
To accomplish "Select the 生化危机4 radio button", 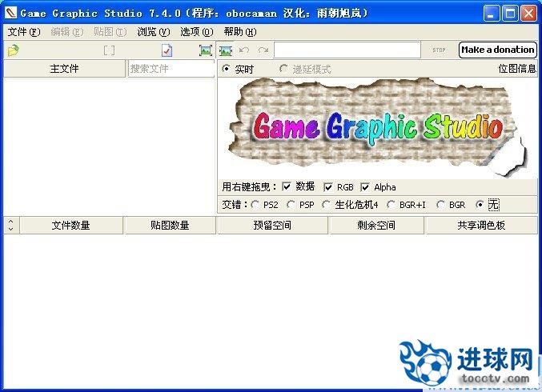I will 327,205.
